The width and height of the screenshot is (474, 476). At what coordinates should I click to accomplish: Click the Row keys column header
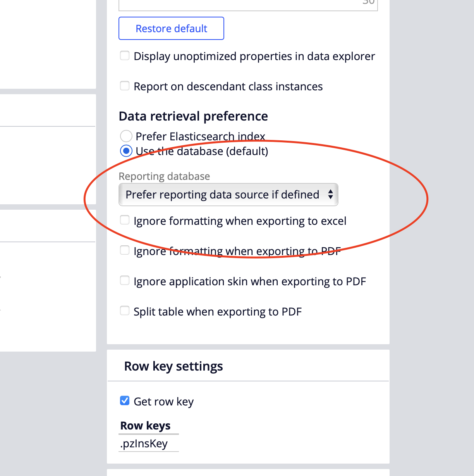(x=146, y=426)
